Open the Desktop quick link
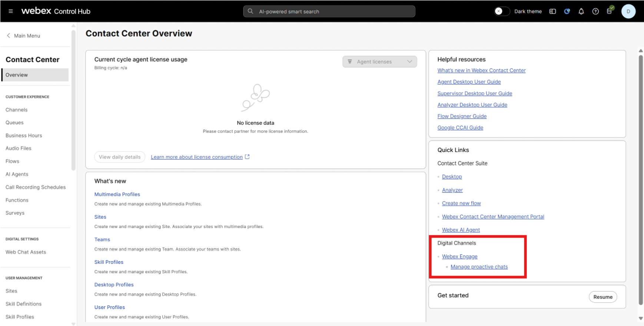This screenshot has width=644, height=326. [452, 177]
